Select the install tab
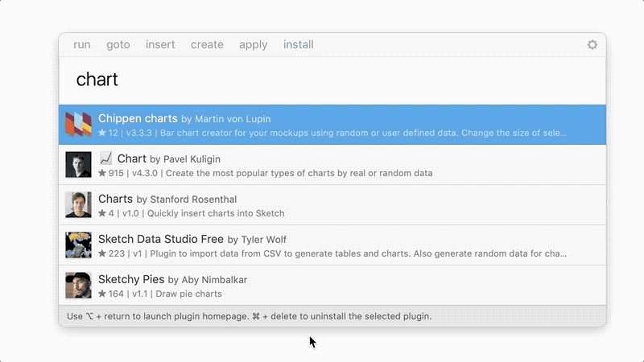Viewport: 644px width, 362px height. click(298, 44)
